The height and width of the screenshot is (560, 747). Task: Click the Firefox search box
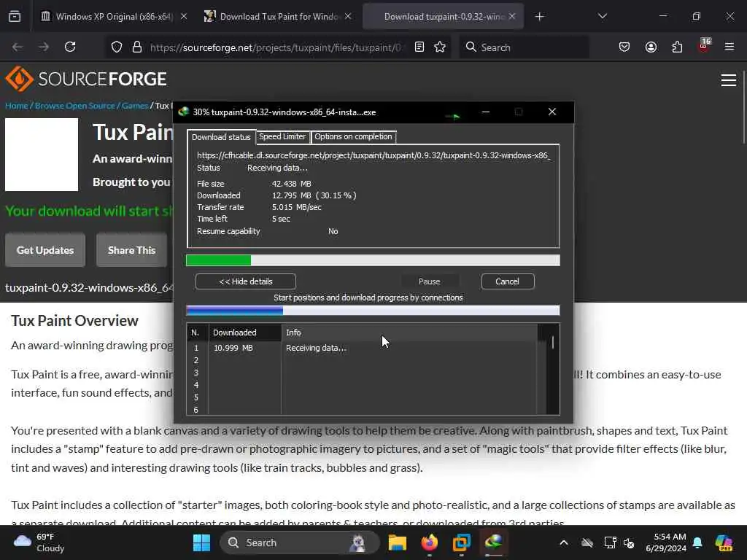pyautogui.click(x=524, y=47)
